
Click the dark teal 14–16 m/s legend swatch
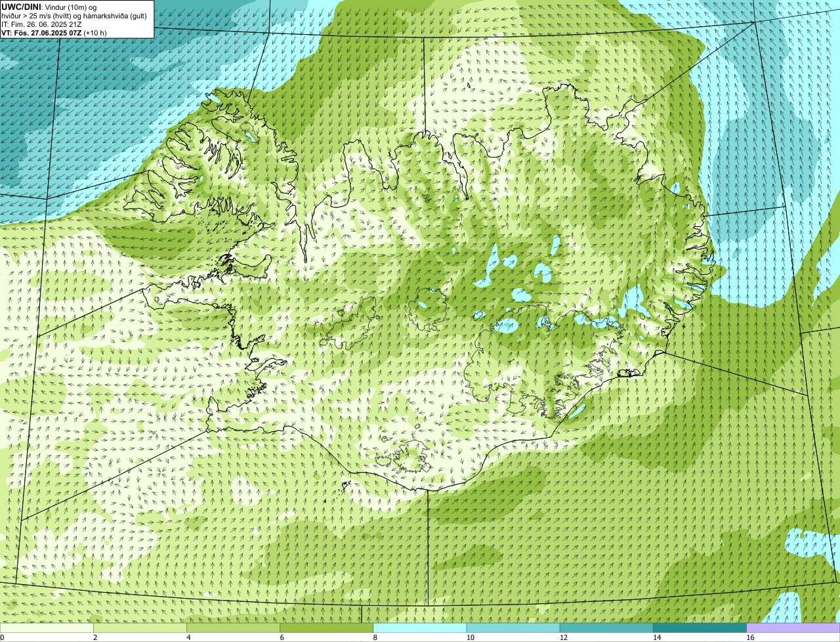click(x=700, y=628)
